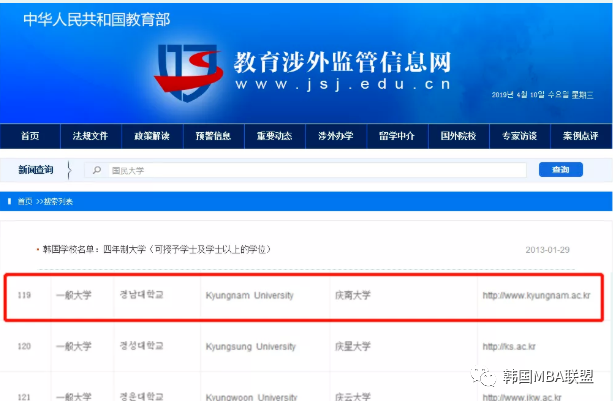Click the 庆云大学 cell
The height and width of the screenshot is (401, 613).
353,397
